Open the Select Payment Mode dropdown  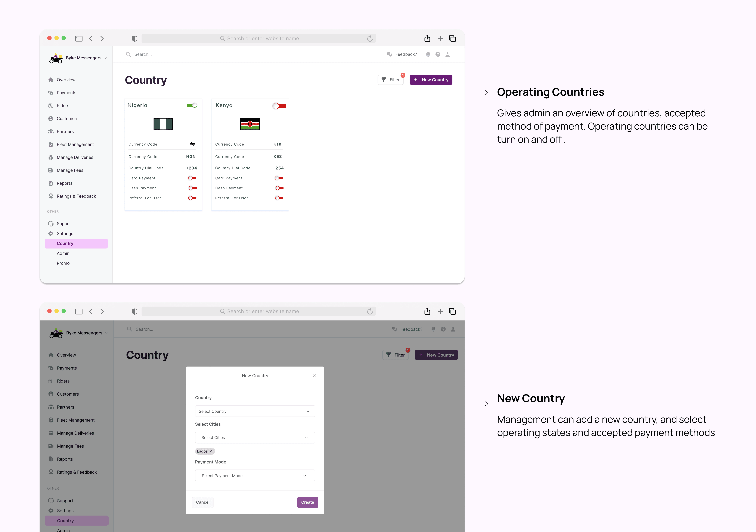coord(255,475)
